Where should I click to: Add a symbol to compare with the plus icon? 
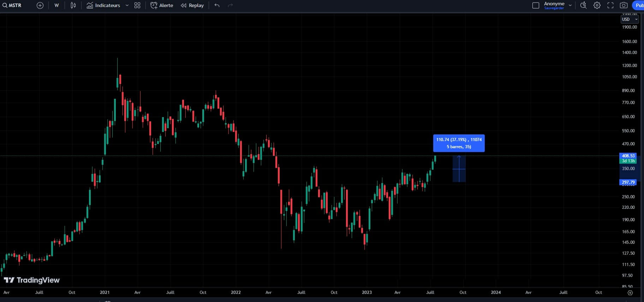[x=40, y=5]
